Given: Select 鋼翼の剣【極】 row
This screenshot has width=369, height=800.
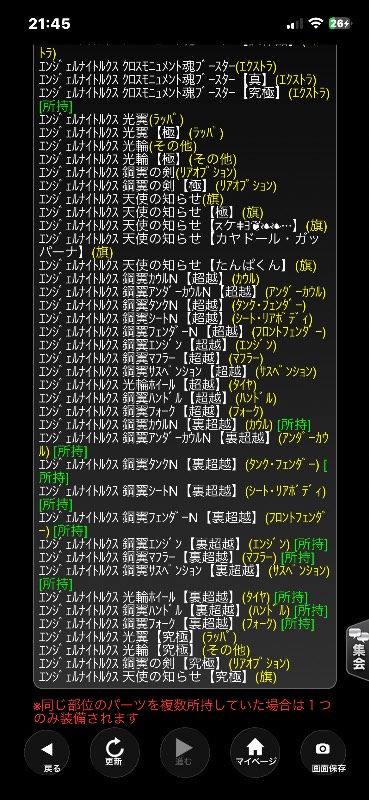Looking at the screenshot, I should point(158,186).
